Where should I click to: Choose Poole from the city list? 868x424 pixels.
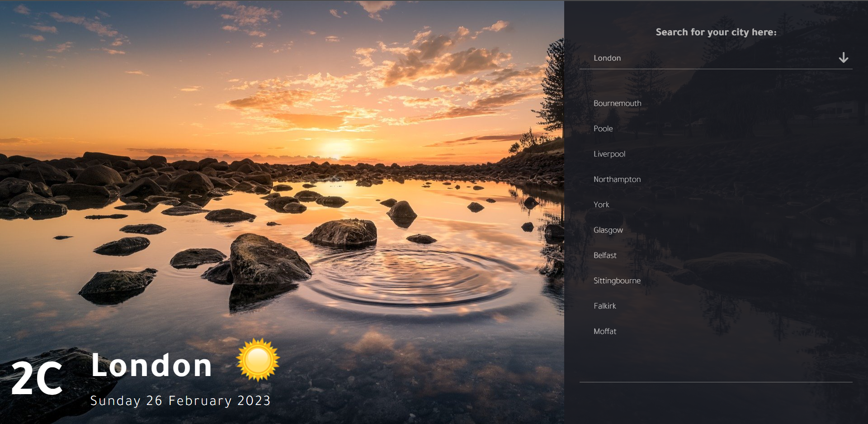603,129
